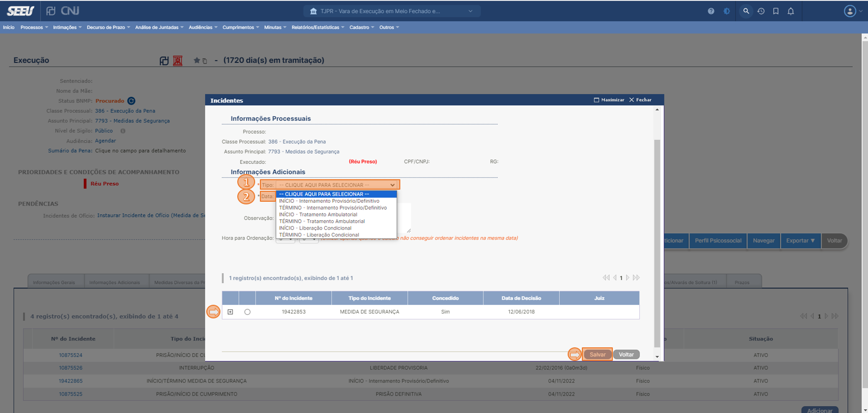Open the Cumprimentos menu

(241, 27)
